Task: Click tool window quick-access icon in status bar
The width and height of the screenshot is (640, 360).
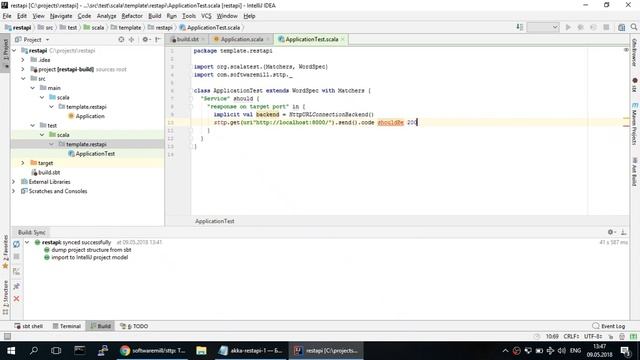Action: coord(7,336)
